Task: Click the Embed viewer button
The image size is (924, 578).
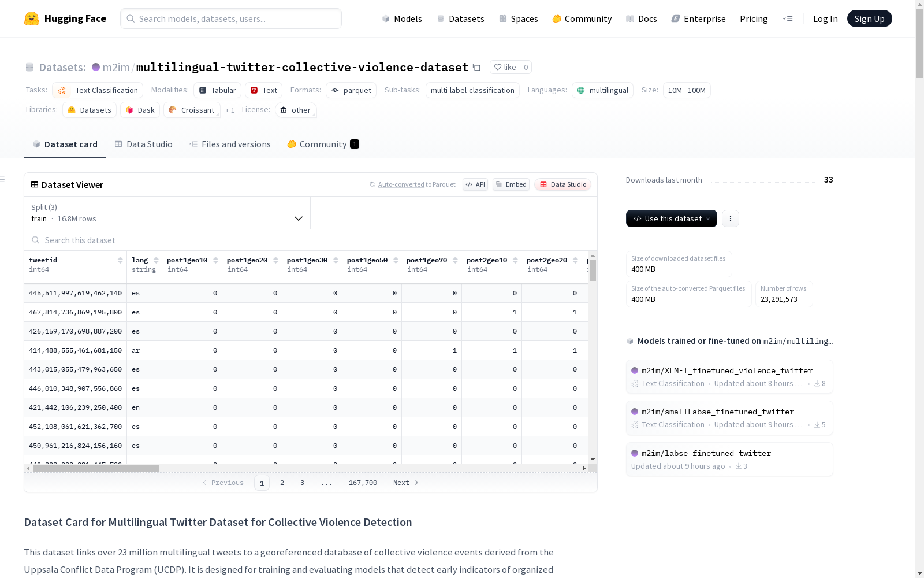Action: click(511, 184)
